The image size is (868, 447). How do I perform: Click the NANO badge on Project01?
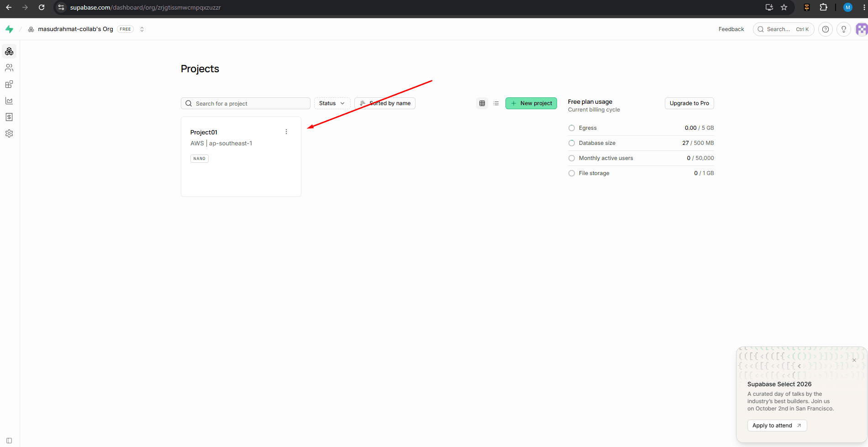[x=200, y=159]
